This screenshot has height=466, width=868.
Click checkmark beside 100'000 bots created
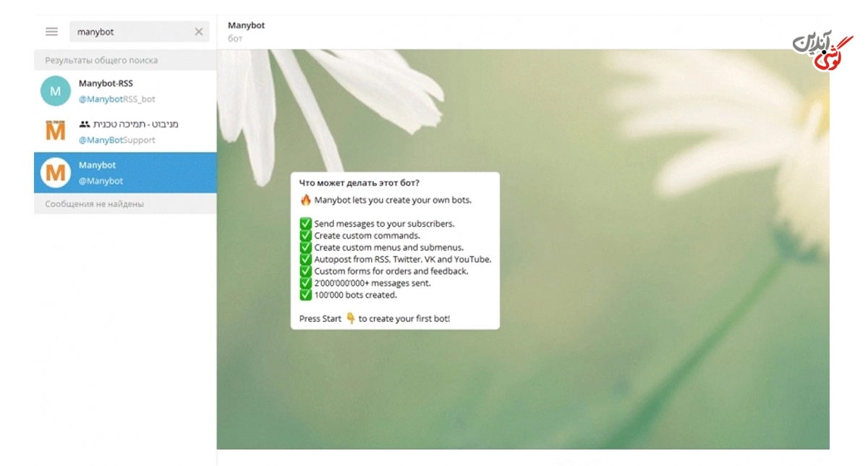305,295
